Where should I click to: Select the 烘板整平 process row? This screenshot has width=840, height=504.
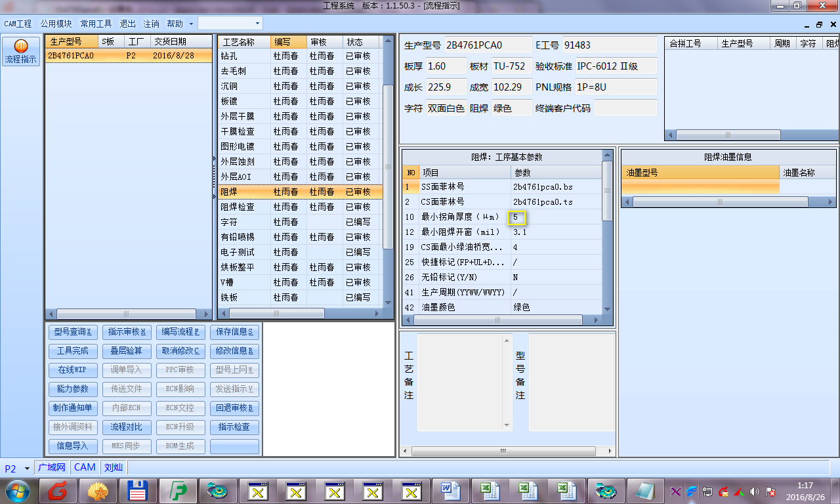(300, 267)
